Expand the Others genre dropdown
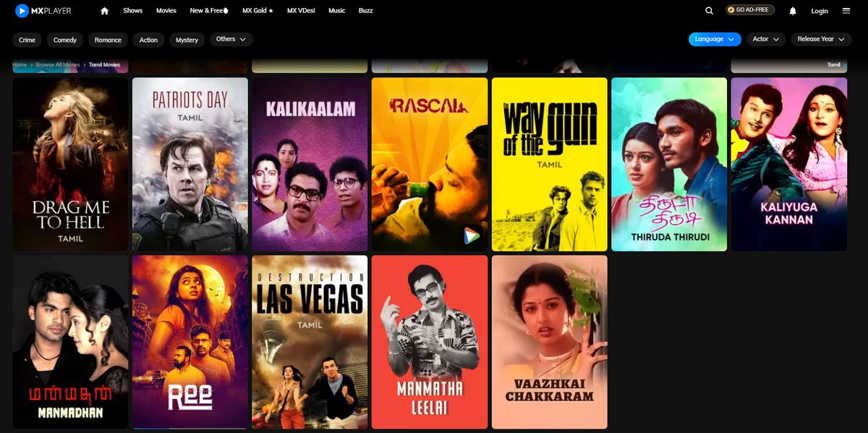This screenshot has width=868, height=433. 231,39
